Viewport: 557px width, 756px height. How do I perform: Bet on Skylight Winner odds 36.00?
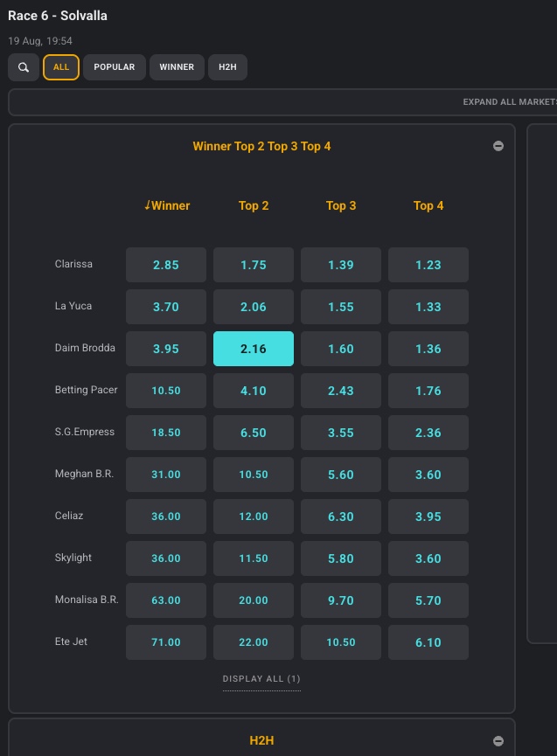click(x=166, y=558)
